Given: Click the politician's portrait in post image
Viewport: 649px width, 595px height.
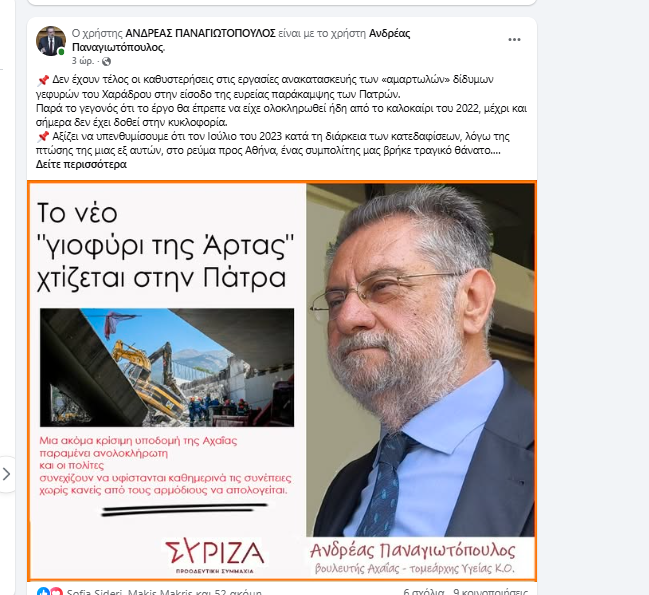Looking at the screenshot, I should [420, 360].
